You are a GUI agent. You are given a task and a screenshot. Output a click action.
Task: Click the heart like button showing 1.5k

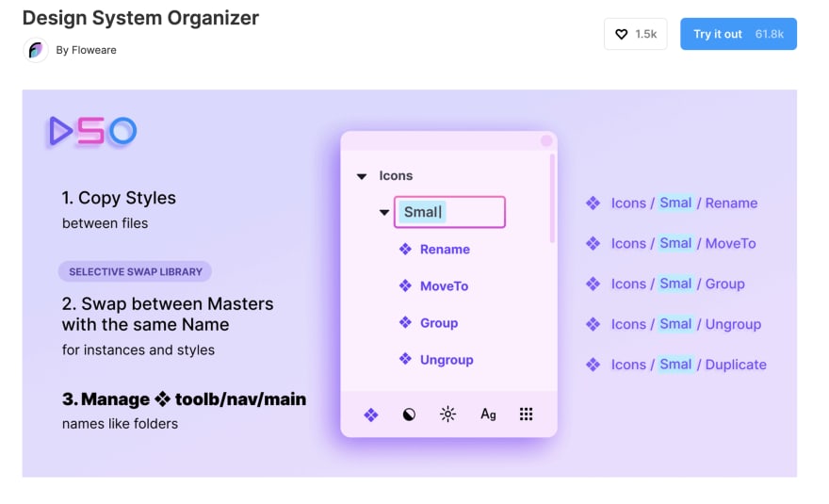pyautogui.click(x=635, y=34)
